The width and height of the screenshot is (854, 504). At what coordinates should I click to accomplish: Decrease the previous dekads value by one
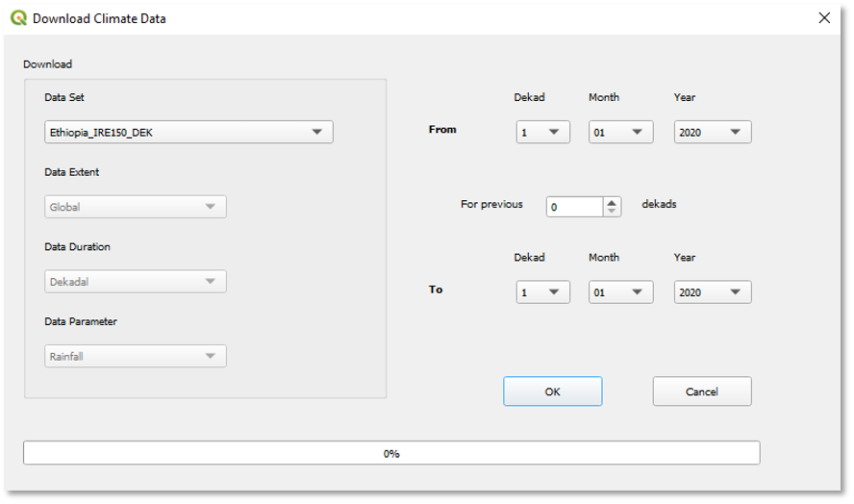613,211
